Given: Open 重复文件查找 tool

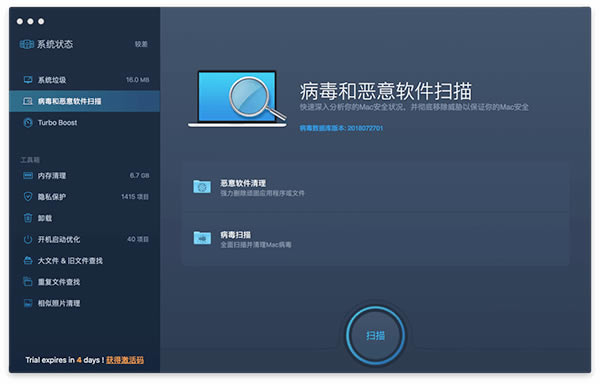Looking at the screenshot, I should point(84,282).
